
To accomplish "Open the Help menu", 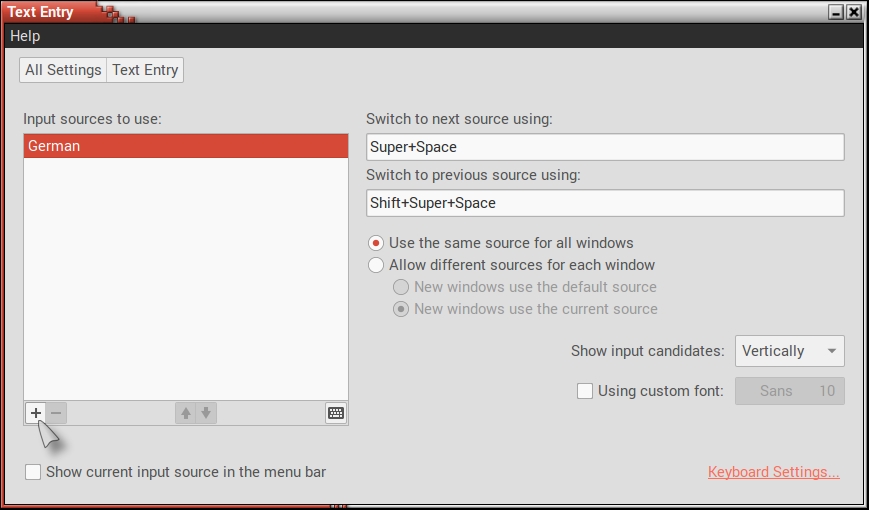I will [25, 36].
